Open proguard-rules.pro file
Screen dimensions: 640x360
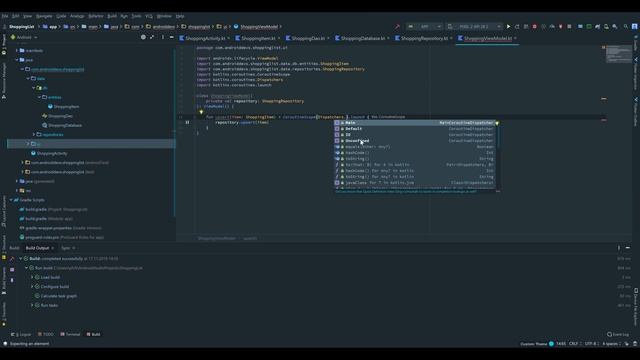pos(62,237)
